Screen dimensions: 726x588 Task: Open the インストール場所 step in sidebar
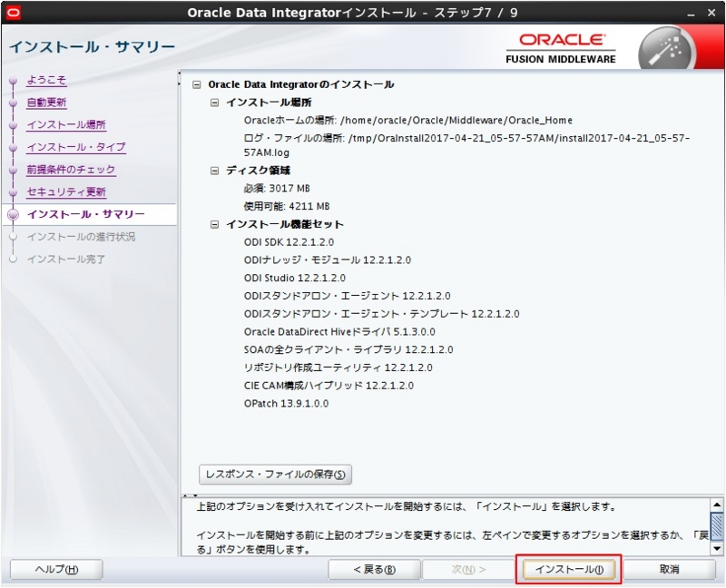66,125
